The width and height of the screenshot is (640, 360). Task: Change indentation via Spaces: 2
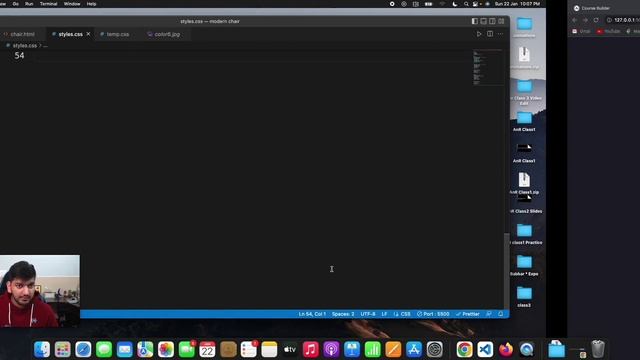[343, 314]
